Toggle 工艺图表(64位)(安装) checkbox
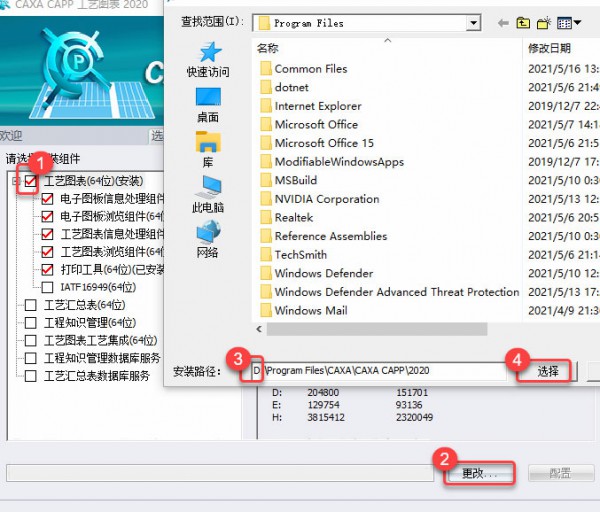This screenshot has height=512, width=600. (31, 181)
